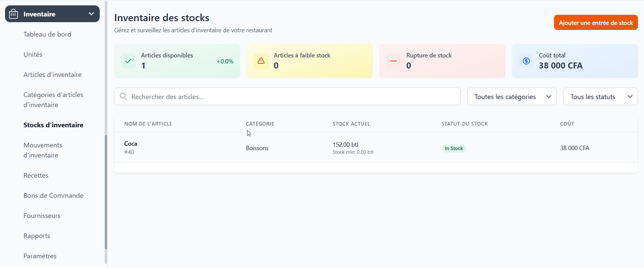Select Articles d'inventaire menu item
The width and height of the screenshot is (644, 268).
(52, 75)
